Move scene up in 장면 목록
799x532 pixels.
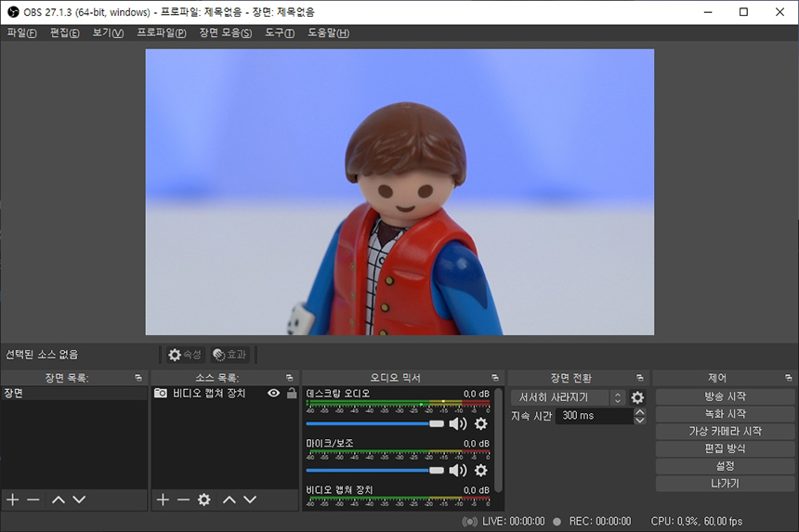click(59, 500)
